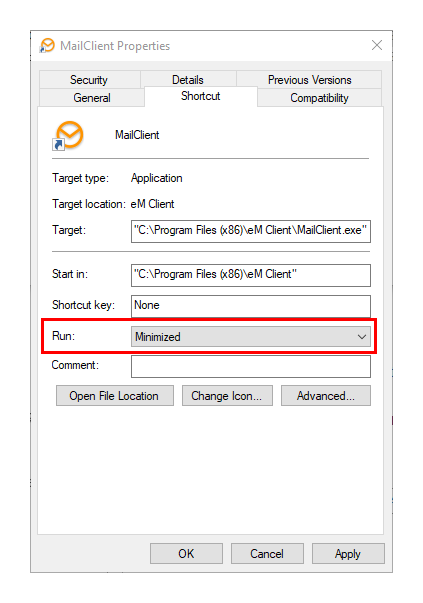Open the Compatibility tab
Viewport: 423px width, 603px height.
pos(319,98)
